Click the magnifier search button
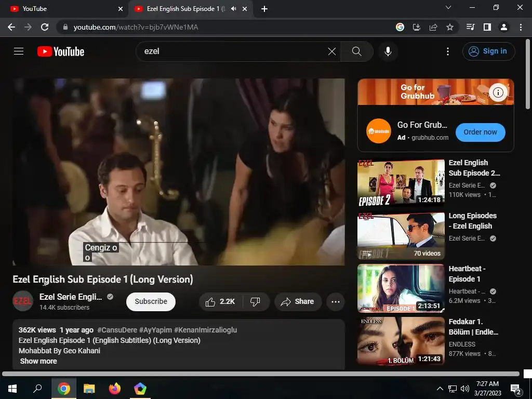This screenshot has height=399, width=532. tap(356, 51)
